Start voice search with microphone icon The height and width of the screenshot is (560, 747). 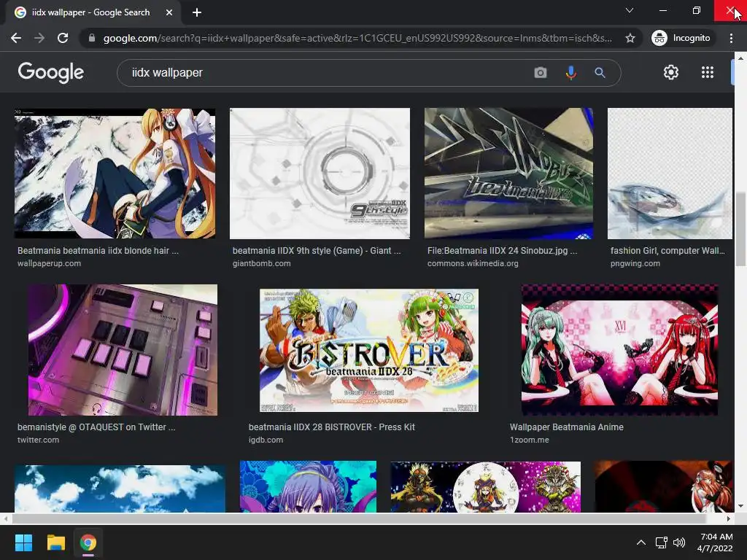pos(570,73)
